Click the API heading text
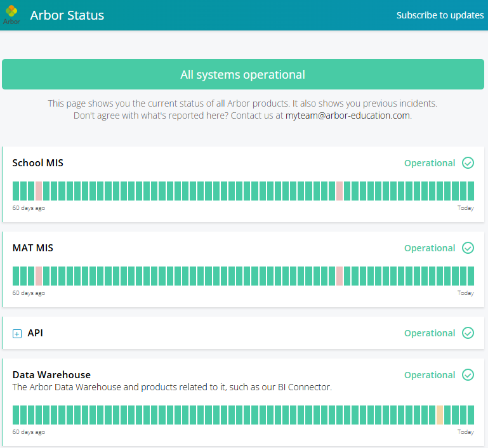 pyautogui.click(x=35, y=333)
